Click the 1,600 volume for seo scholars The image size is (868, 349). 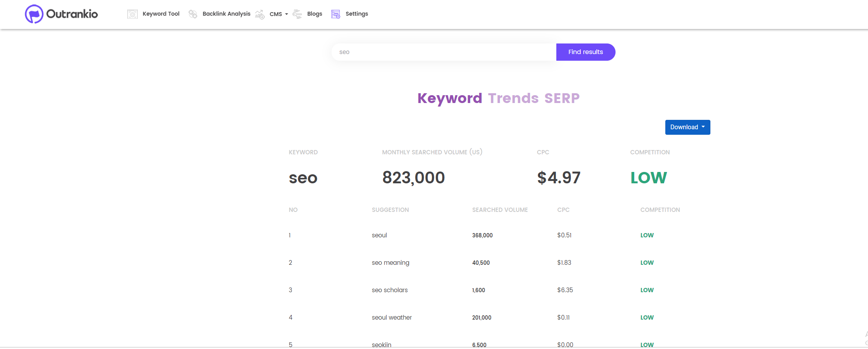[479, 290]
